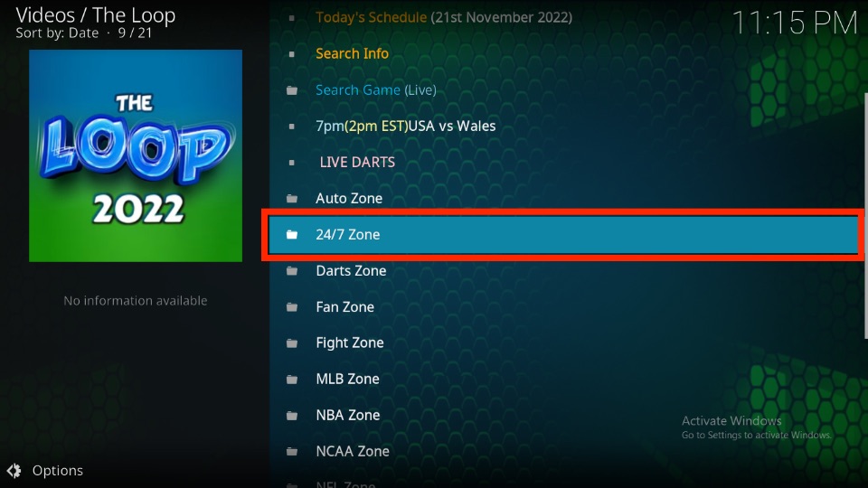Click the Options label at bottom
The image size is (868, 488).
click(58, 471)
